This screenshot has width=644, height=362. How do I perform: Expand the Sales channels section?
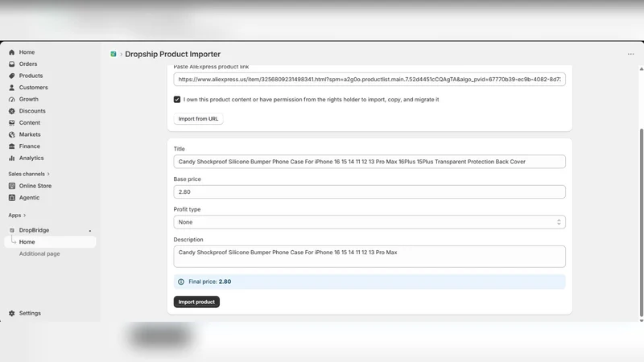point(29,174)
